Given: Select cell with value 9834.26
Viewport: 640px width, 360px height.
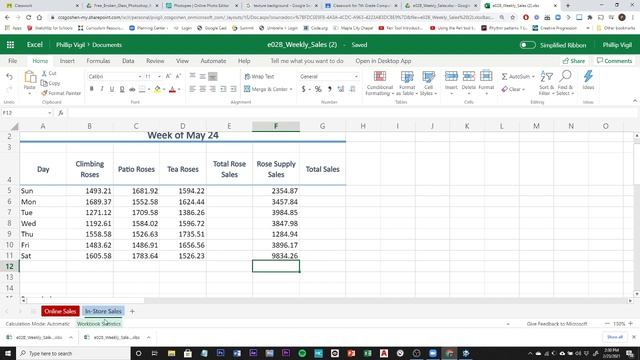Looking at the screenshot, I should coord(276,256).
